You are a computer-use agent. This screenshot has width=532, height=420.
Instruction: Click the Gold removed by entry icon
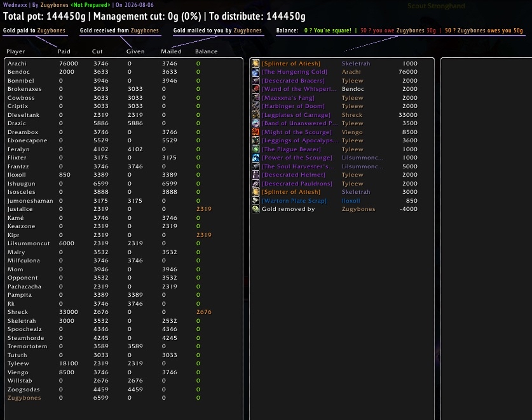coord(256,209)
